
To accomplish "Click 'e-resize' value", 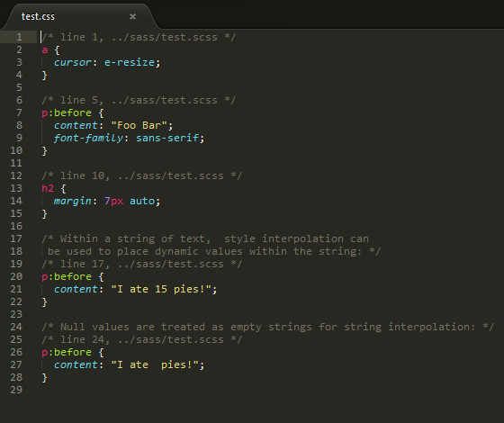I will [130, 62].
